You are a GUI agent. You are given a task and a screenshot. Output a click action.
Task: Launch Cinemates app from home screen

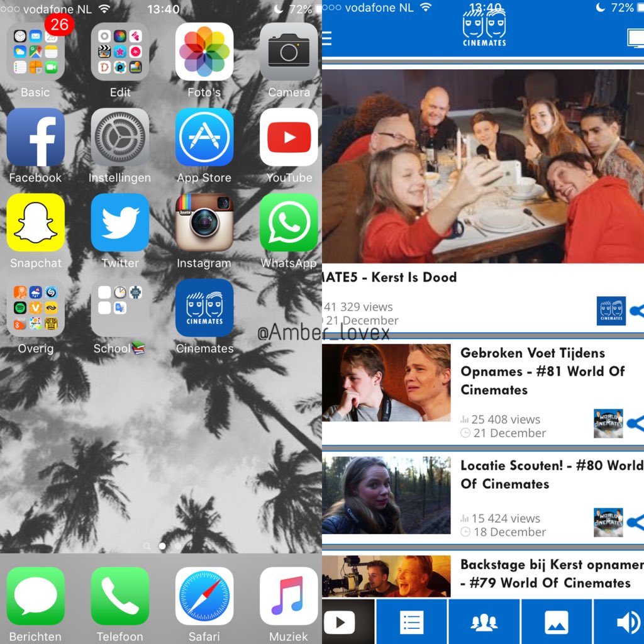204,308
